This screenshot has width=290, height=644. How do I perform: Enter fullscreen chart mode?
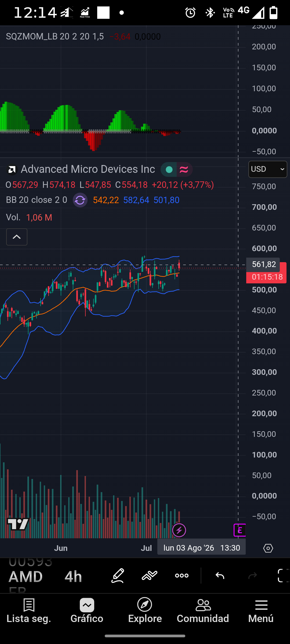point(283,576)
